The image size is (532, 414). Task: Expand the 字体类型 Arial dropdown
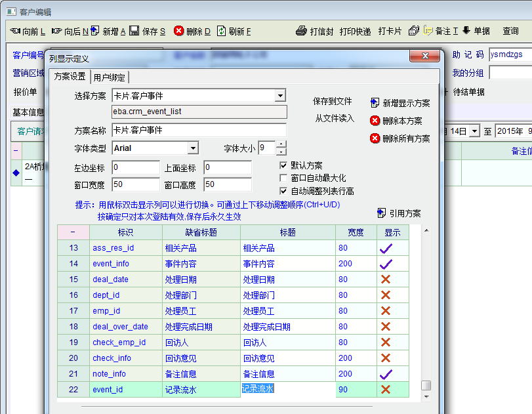click(193, 148)
